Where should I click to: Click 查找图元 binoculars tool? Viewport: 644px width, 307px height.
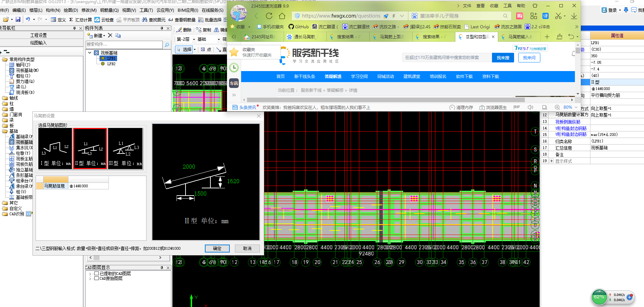point(154,20)
